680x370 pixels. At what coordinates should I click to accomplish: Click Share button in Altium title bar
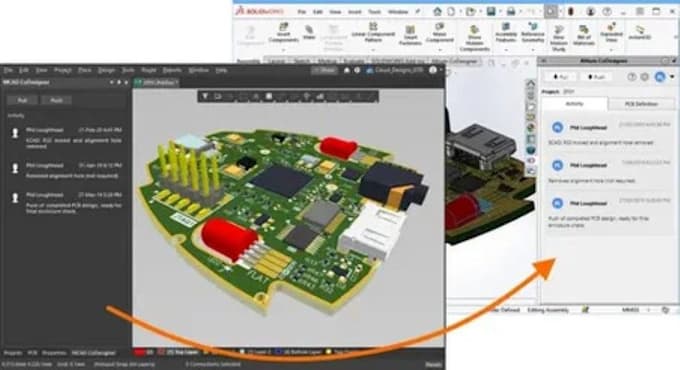click(324, 70)
